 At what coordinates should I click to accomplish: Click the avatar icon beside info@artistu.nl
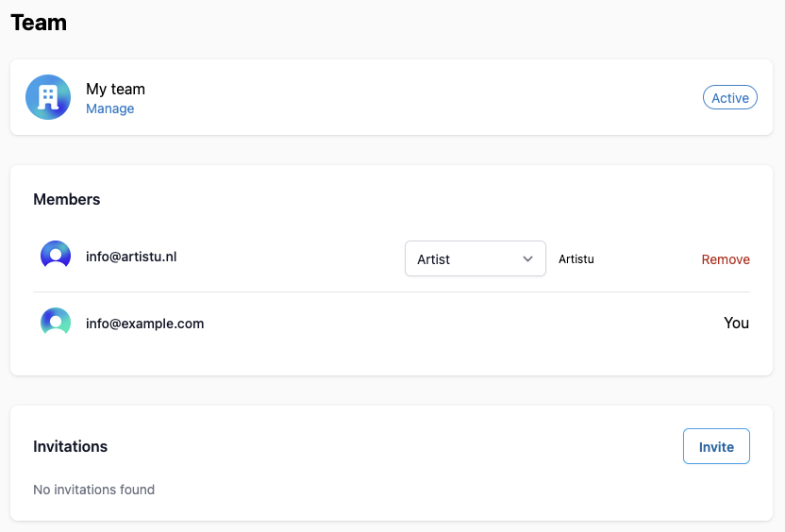(56, 256)
